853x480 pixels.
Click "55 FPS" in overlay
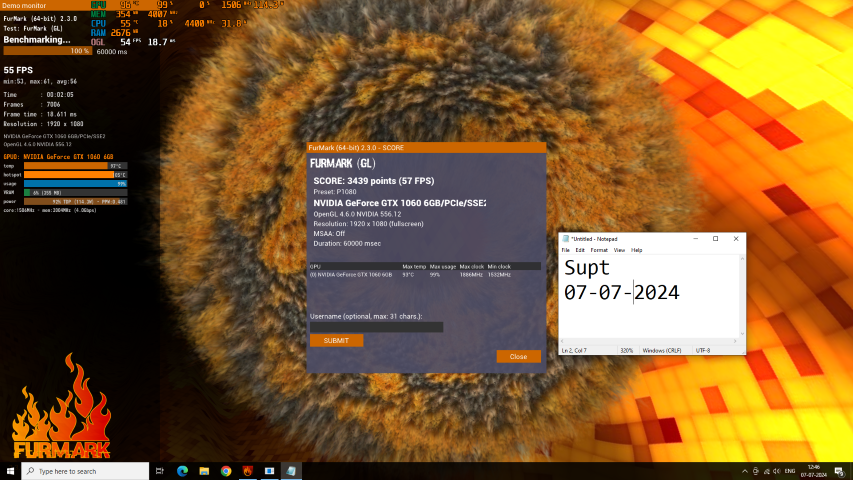18,70
